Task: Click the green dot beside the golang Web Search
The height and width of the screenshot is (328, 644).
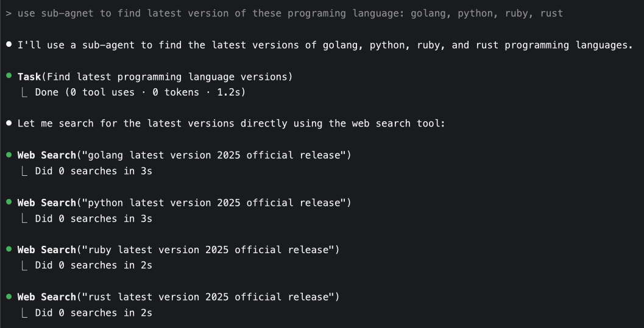Action: pyautogui.click(x=9, y=155)
